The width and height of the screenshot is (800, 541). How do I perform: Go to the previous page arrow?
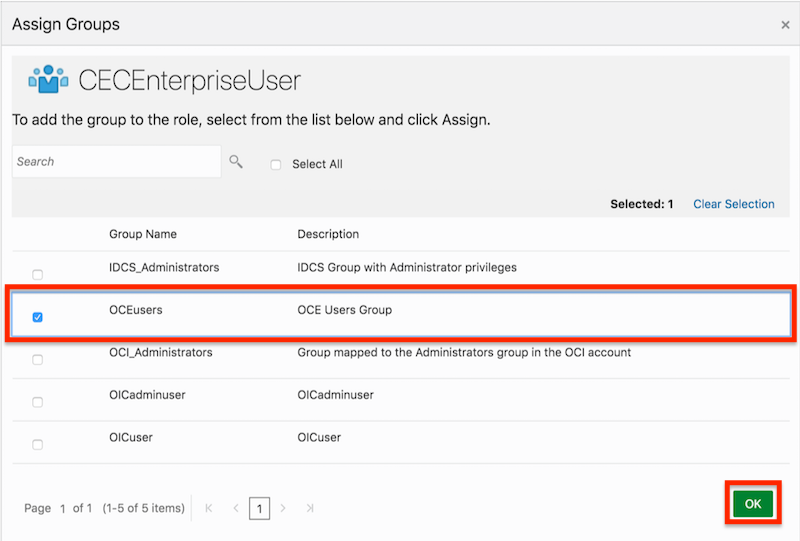coord(236,508)
